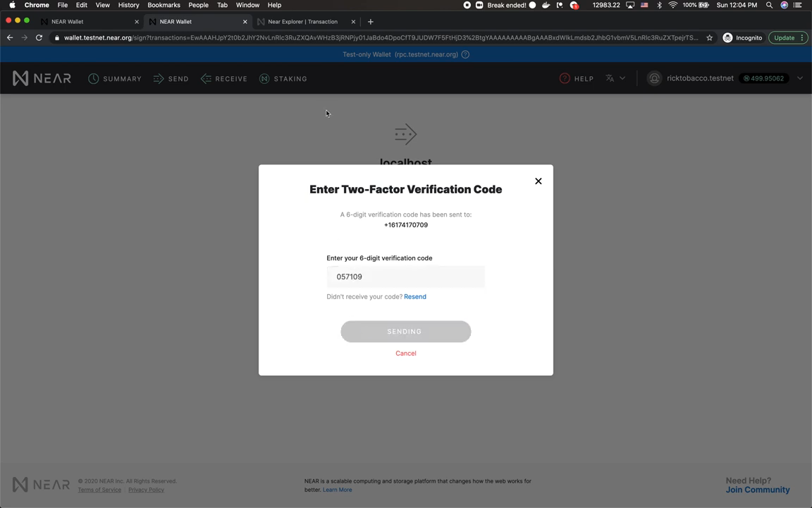Open the AirPlay display menu
Screen dimensions: 812x508
coord(630,5)
